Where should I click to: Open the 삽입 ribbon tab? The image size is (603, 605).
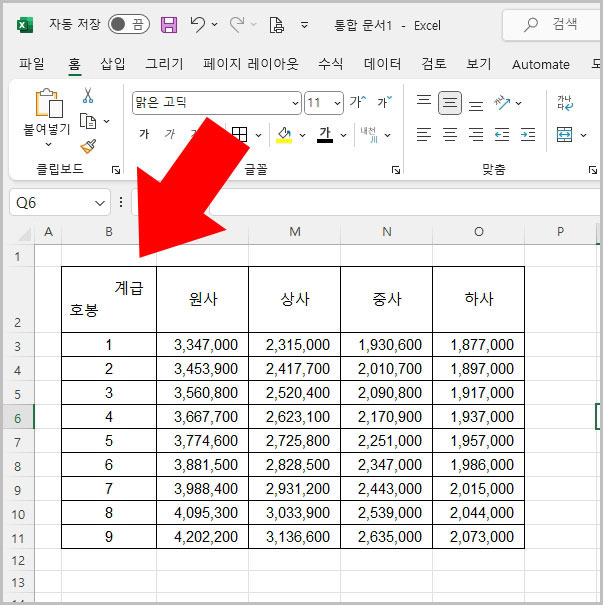pos(113,64)
